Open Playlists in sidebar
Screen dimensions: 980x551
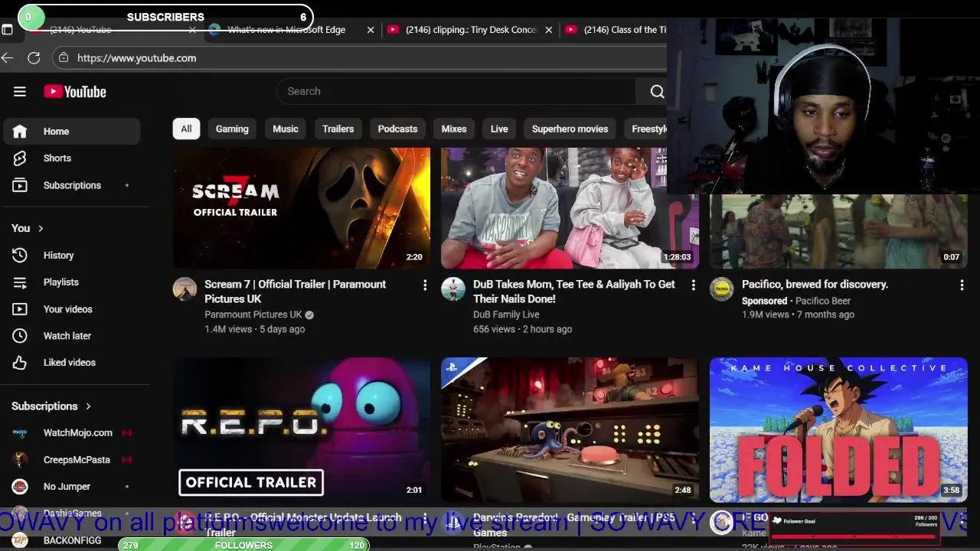tap(72, 282)
